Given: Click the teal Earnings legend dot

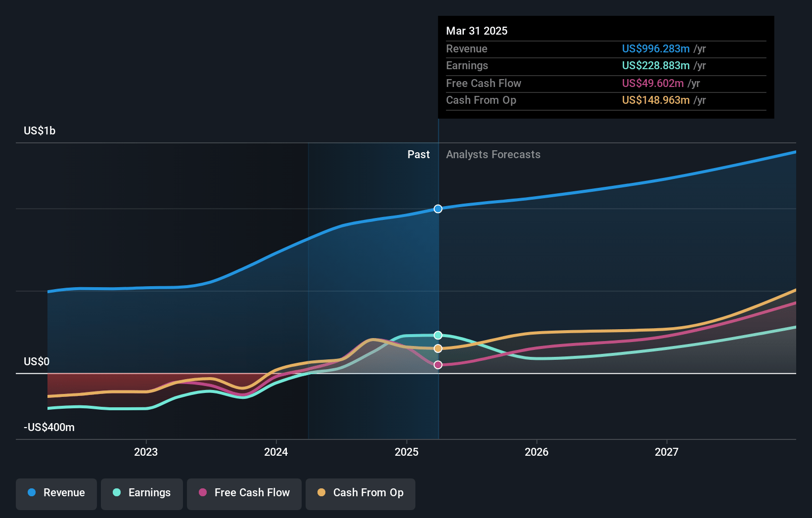Looking at the screenshot, I should click(x=117, y=492).
